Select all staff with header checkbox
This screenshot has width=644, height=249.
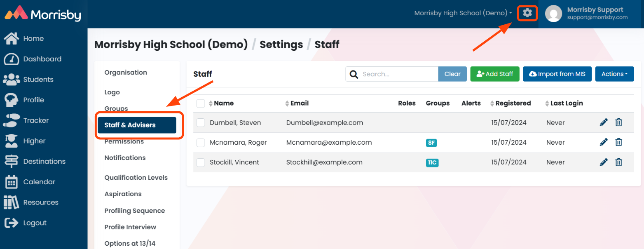(201, 103)
